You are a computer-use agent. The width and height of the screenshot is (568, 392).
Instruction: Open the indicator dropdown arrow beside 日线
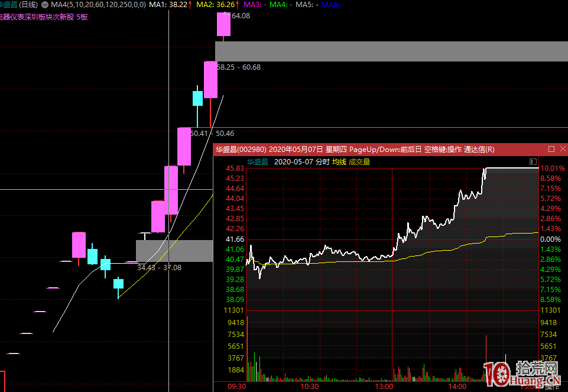(44, 5)
